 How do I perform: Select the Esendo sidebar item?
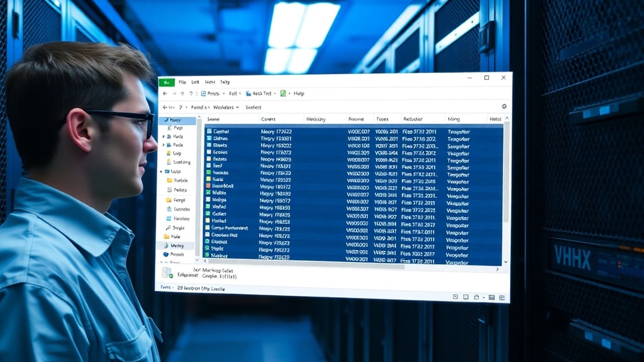pyautogui.click(x=178, y=209)
